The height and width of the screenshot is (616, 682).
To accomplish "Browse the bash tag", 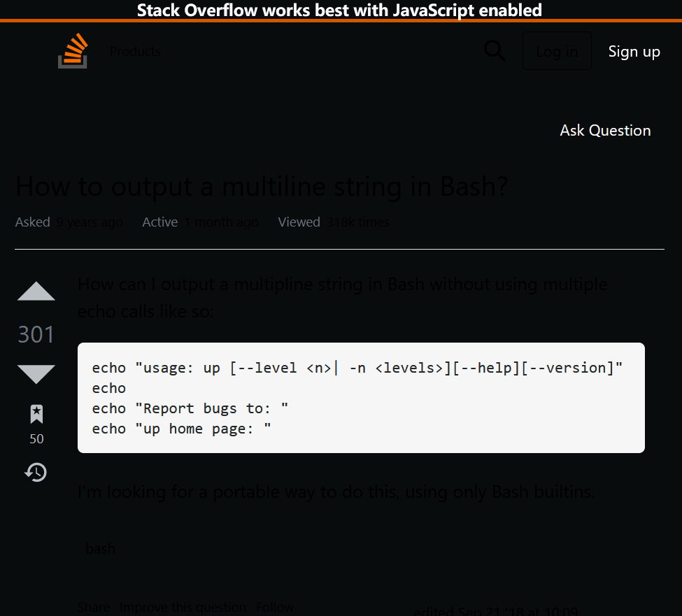I will [x=100, y=549].
